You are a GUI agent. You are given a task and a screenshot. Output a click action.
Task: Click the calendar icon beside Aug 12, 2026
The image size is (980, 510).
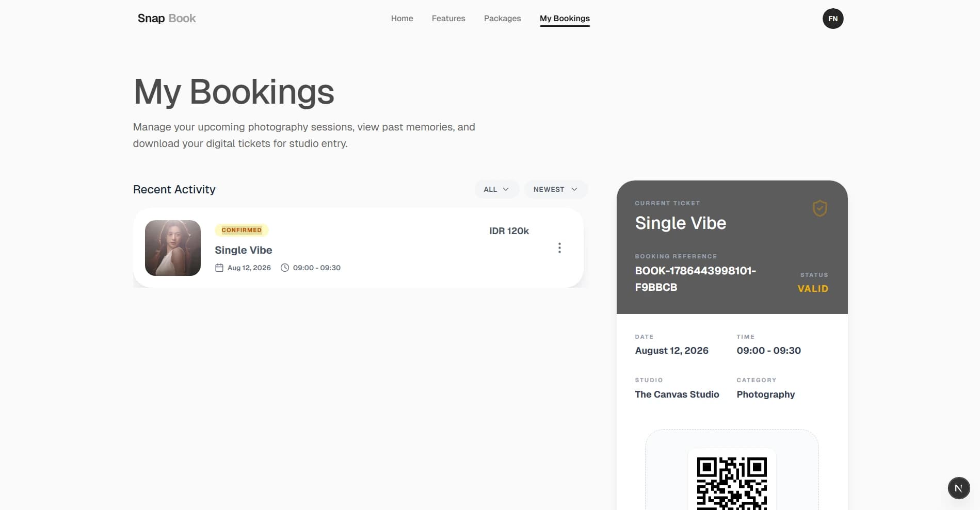[219, 268]
